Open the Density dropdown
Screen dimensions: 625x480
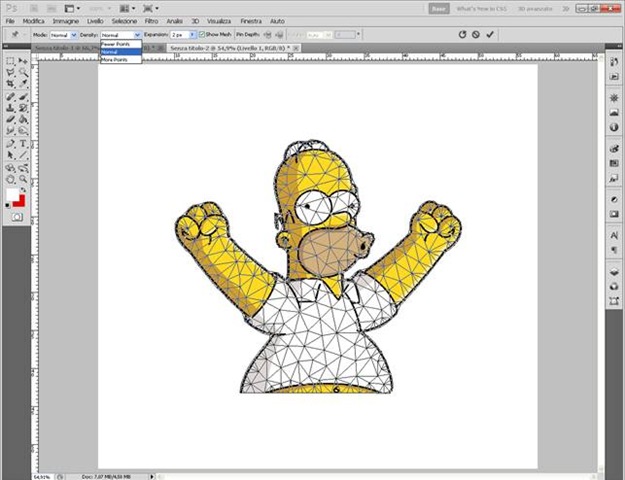[121, 35]
